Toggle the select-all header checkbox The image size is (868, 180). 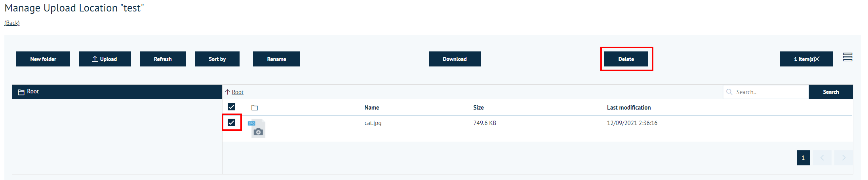click(x=232, y=107)
